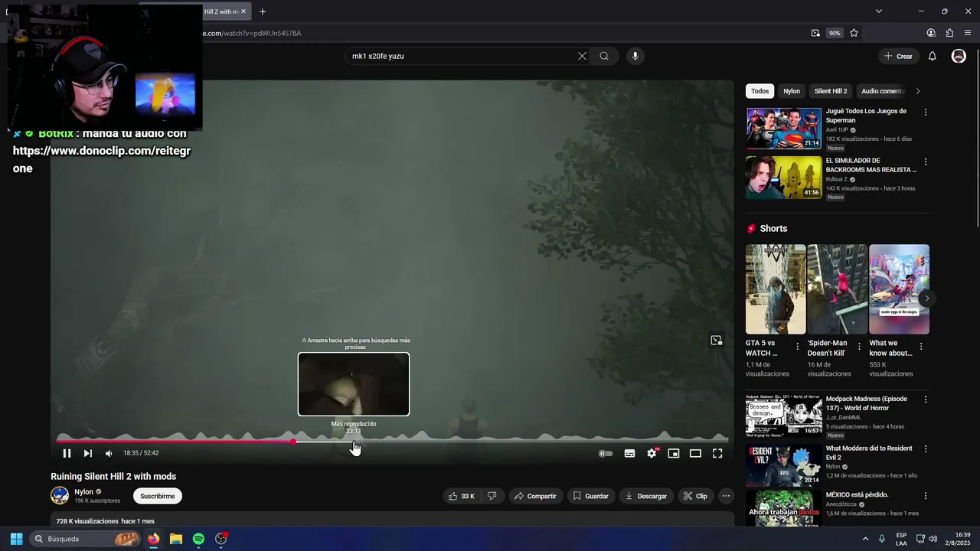Pause the video playback
This screenshot has height=551, width=980.
tap(67, 453)
